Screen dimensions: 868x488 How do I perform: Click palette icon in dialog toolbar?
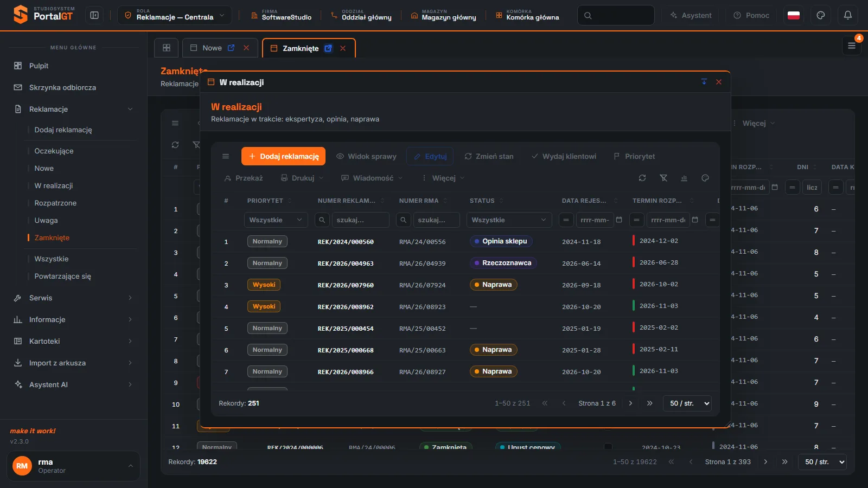point(705,178)
